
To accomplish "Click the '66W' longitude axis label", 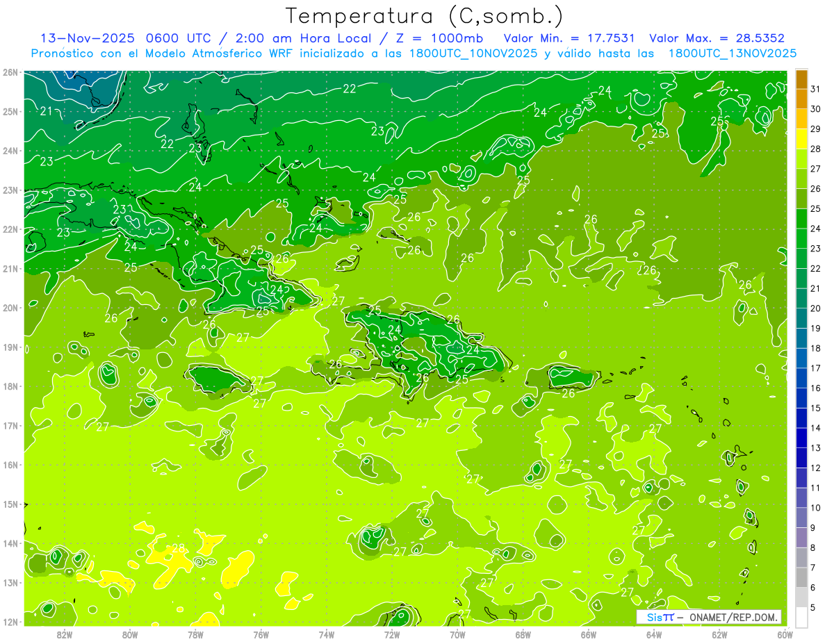I will tap(588, 634).
